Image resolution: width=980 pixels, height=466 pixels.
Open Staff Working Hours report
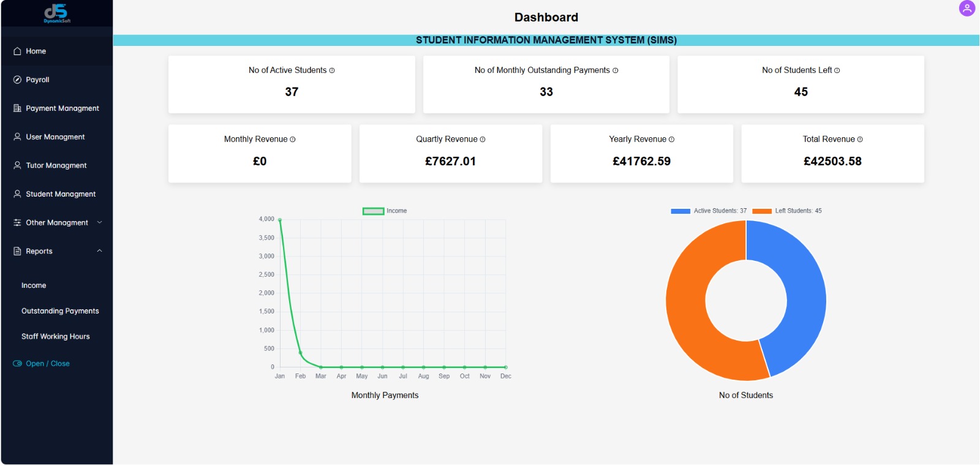pos(55,337)
